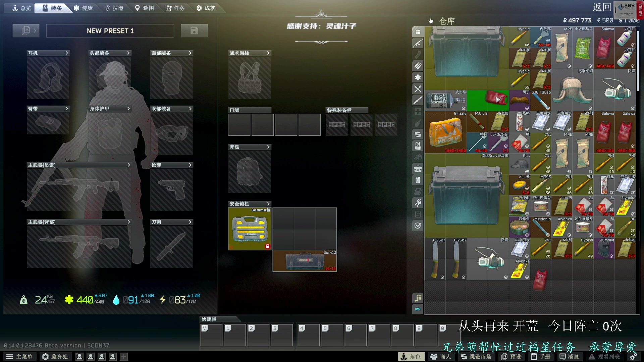Filter stash by medical asterisk icon
Screen dimensions: 644x362
[418, 77]
